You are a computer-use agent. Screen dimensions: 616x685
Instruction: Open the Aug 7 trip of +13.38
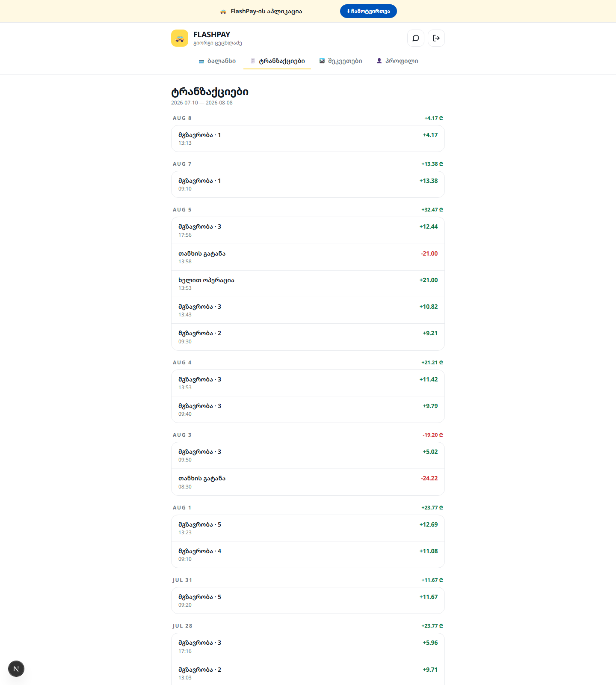coord(308,185)
